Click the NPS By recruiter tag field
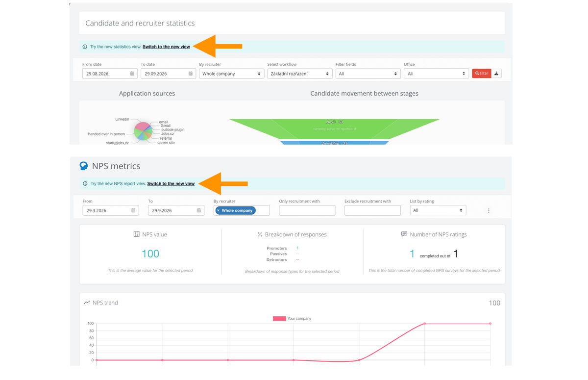 [x=242, y=210]
